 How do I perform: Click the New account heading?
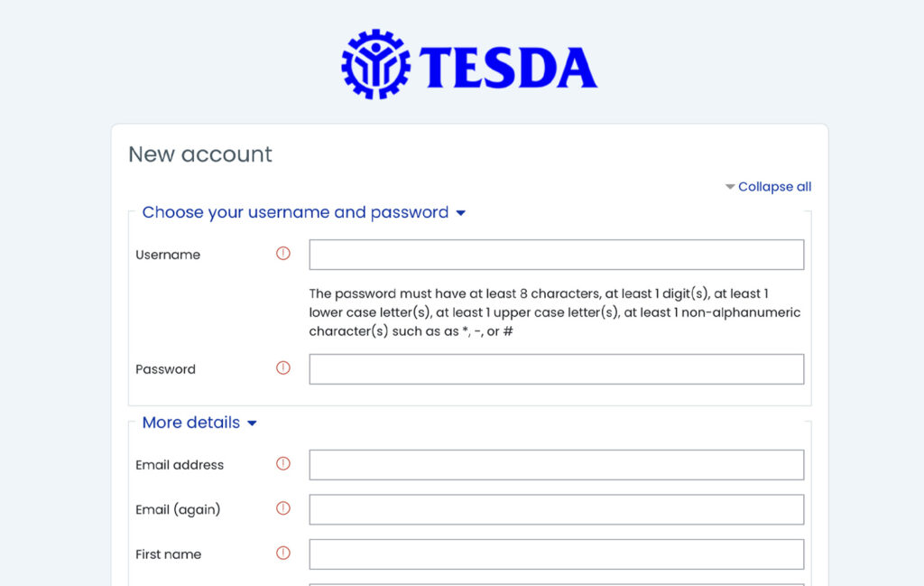point(199,154)
